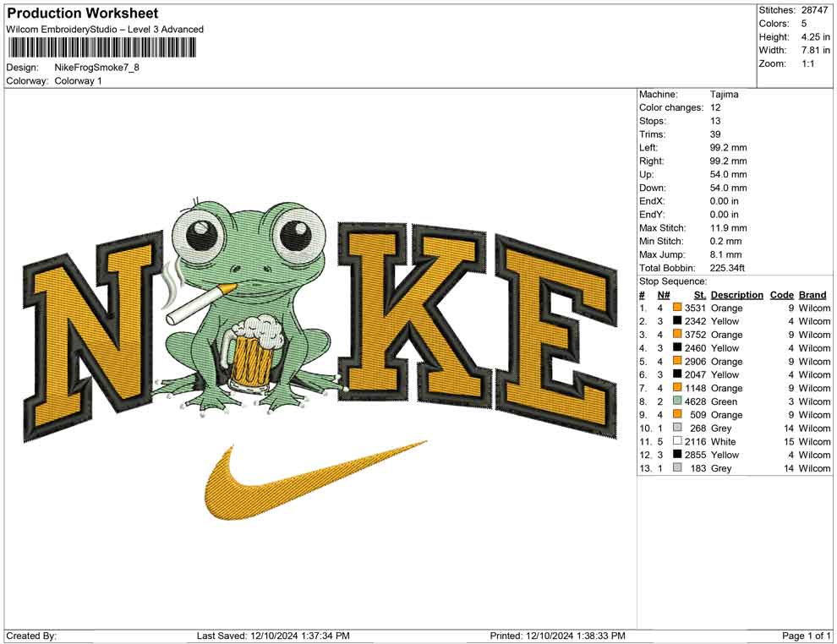Click the stitch count 28747
Image resolution: width=837 pixels, height=644 pixels.
tap(814, 10)
